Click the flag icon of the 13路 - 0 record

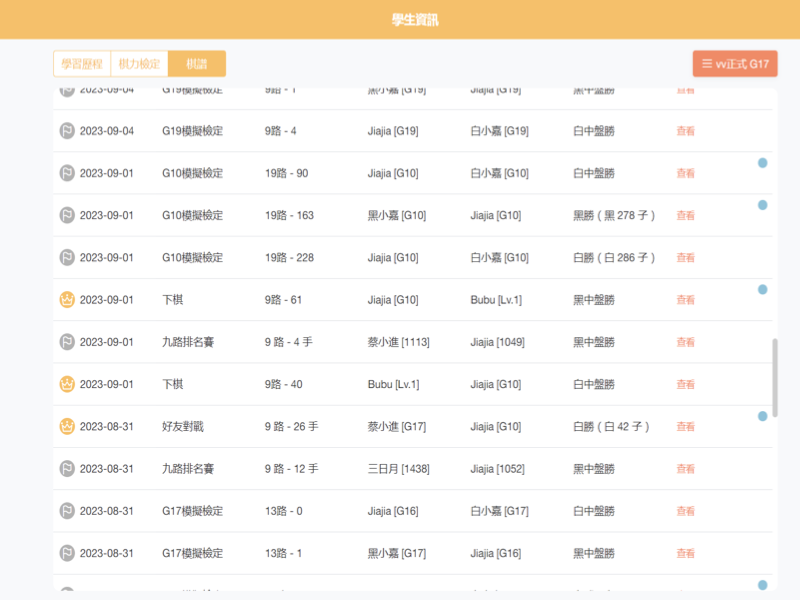(x=67, y=511)
